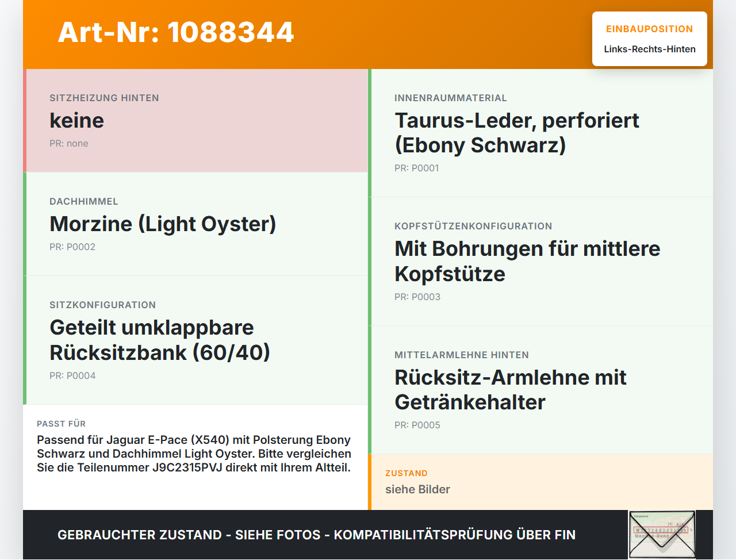Click 'PR: P0001' code
The image size is (736, 560).
417,168
